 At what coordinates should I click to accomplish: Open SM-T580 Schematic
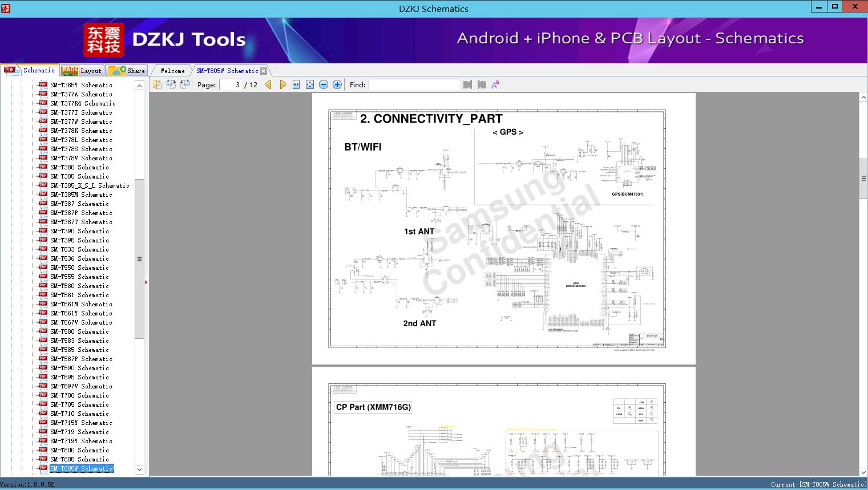click(79, 331)
